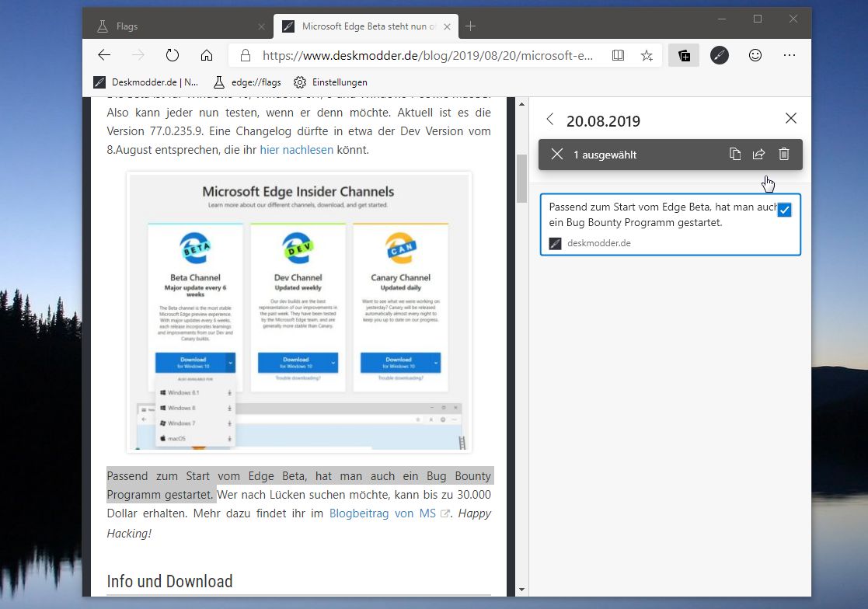
Task: Add page to favorites star icon
Action: point(647,54)
